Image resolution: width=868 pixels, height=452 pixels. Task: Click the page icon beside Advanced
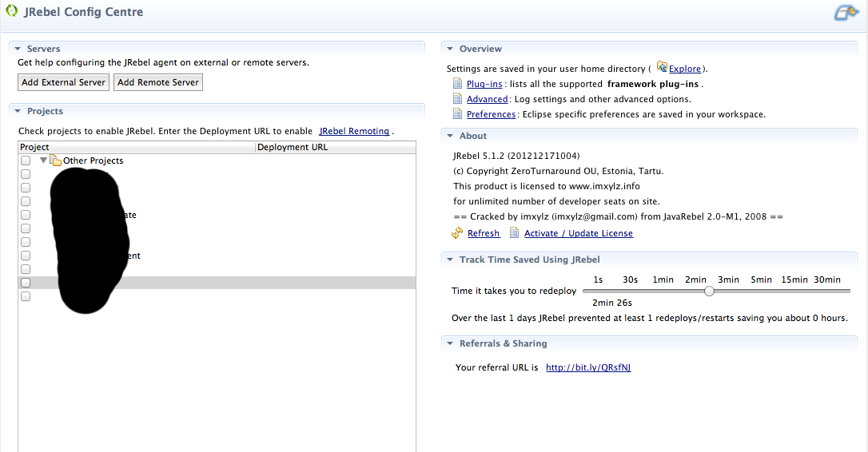point(457,98)
